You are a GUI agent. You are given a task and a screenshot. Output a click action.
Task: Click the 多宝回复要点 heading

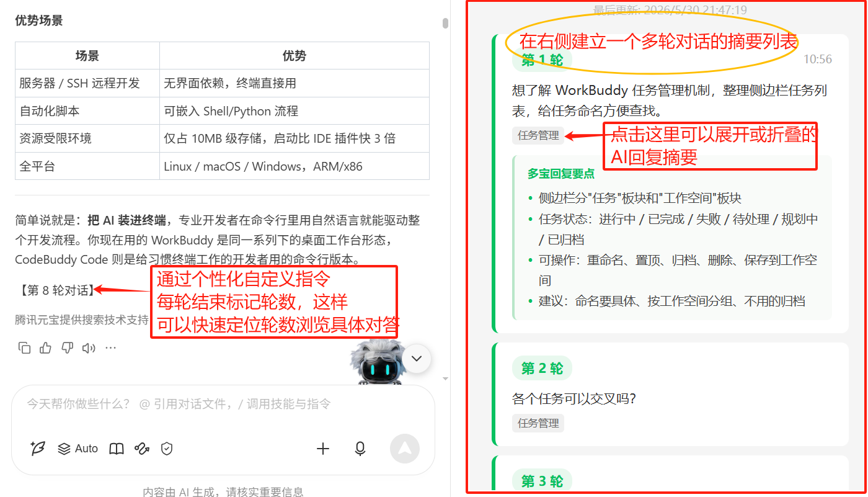click(x=561, y=174)
